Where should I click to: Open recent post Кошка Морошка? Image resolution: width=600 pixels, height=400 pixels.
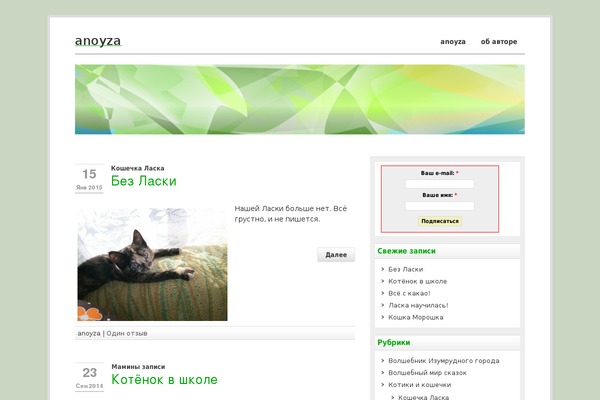pos(416,317)
